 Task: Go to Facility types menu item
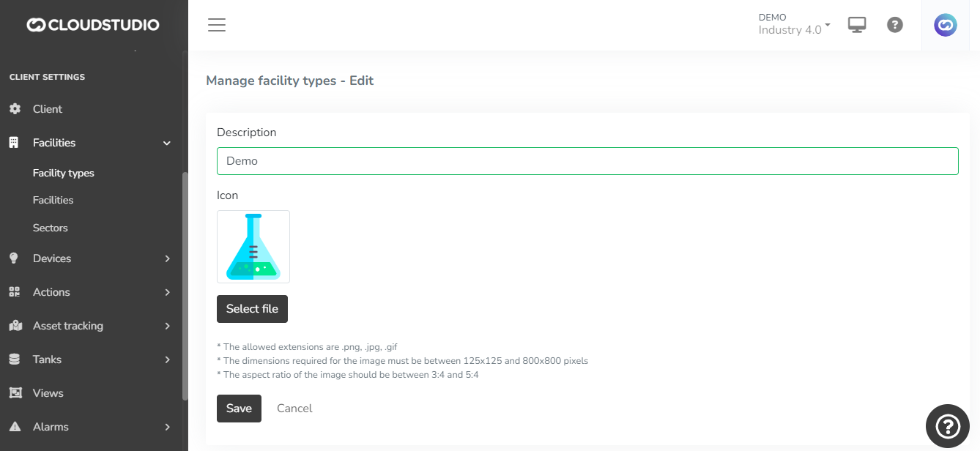[64, 174]
